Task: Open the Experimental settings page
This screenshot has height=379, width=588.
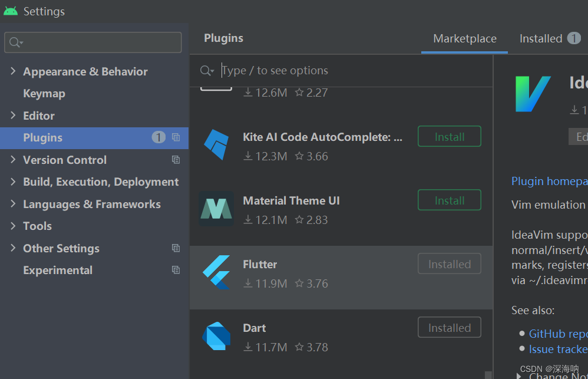Action: tap(58, 270)
